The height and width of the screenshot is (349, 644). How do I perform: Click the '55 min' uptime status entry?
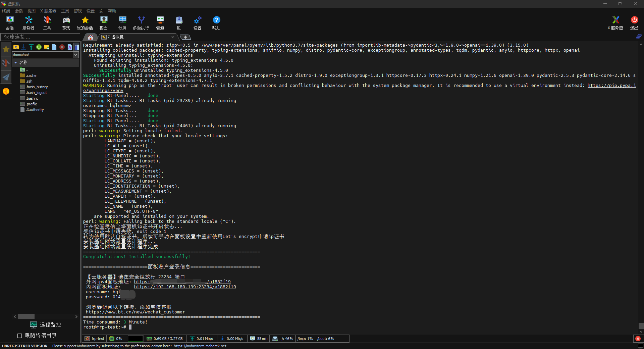(259, 339)
